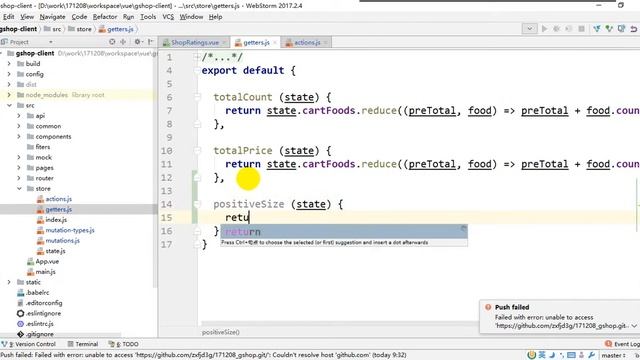Expand the Push failed notification chevron

634,326
